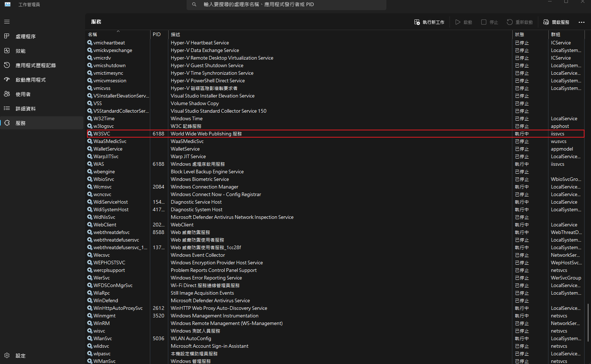Select the WinRM service name
The height and width of the screenshot is (364, 591).
(101, 323)
